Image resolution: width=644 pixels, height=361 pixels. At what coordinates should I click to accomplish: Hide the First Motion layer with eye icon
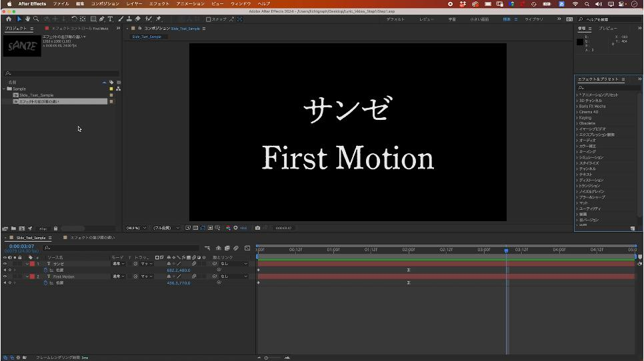(5, 276)
